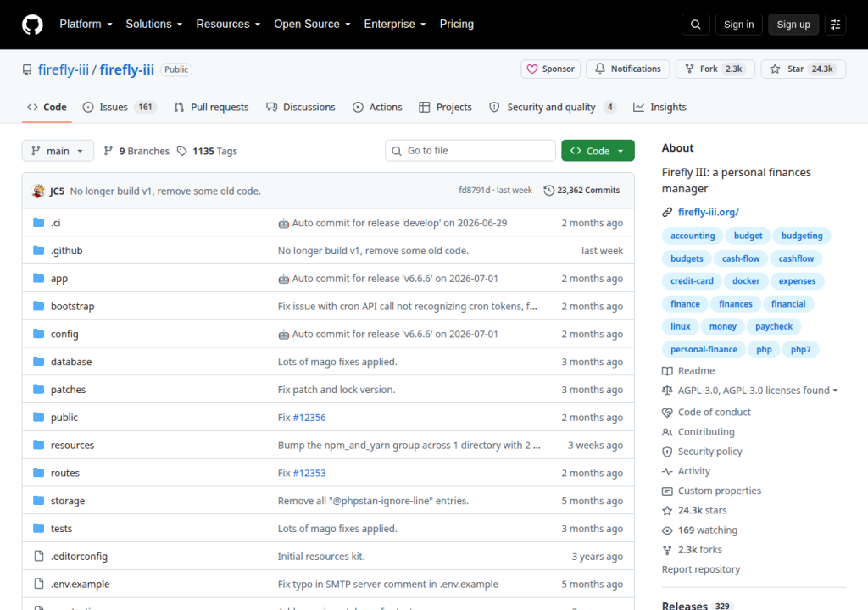
Task: Click the branch icon beside 9 Branches
Action: coord(108,151)
